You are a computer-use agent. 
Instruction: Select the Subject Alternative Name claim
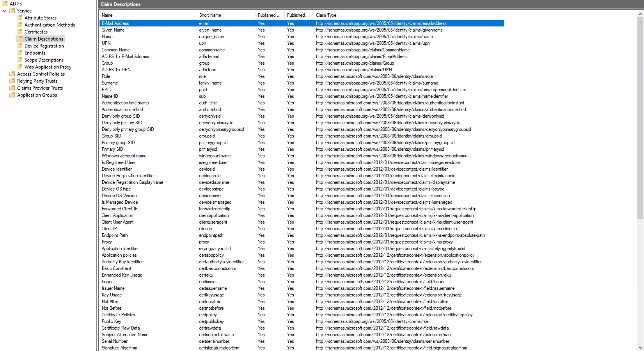(x=302, y=335)
